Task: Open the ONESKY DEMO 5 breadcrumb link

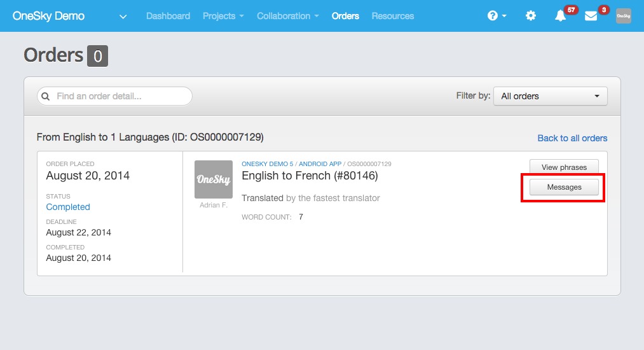Action: (x=268, y=164)
